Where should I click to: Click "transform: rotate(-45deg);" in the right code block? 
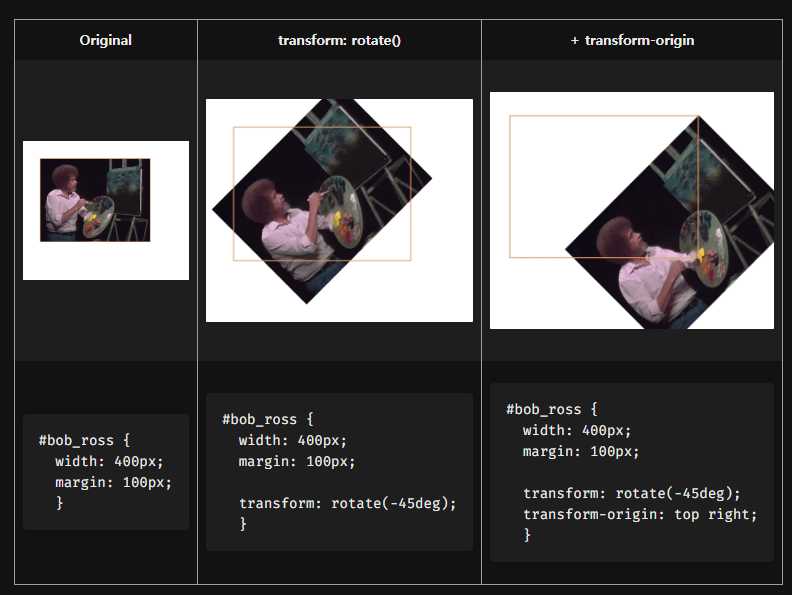[631, 493]
